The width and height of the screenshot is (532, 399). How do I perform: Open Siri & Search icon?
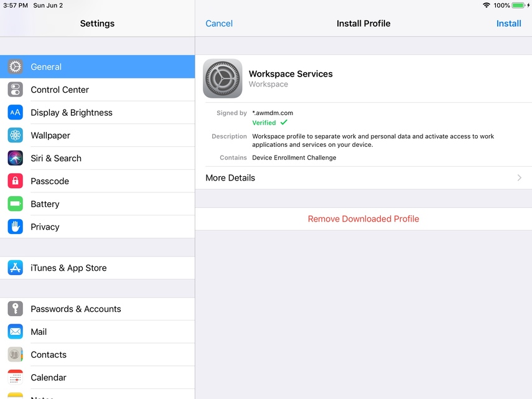coord(16,158)
